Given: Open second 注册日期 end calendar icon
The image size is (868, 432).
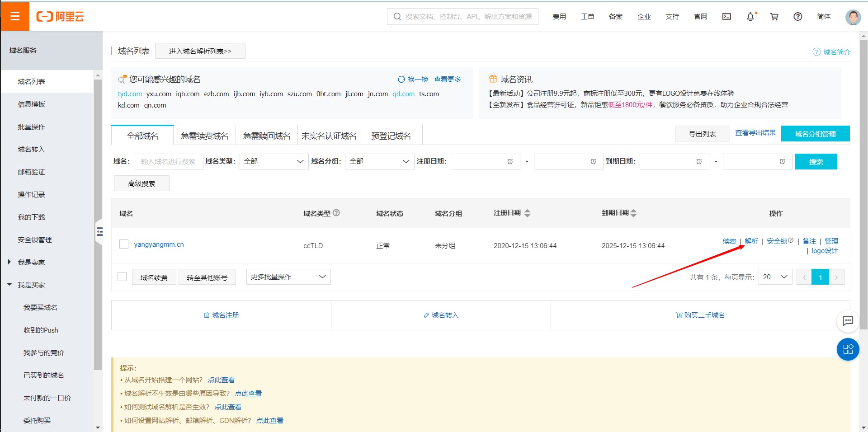Looking at the screenshot, I should point(593,162).
